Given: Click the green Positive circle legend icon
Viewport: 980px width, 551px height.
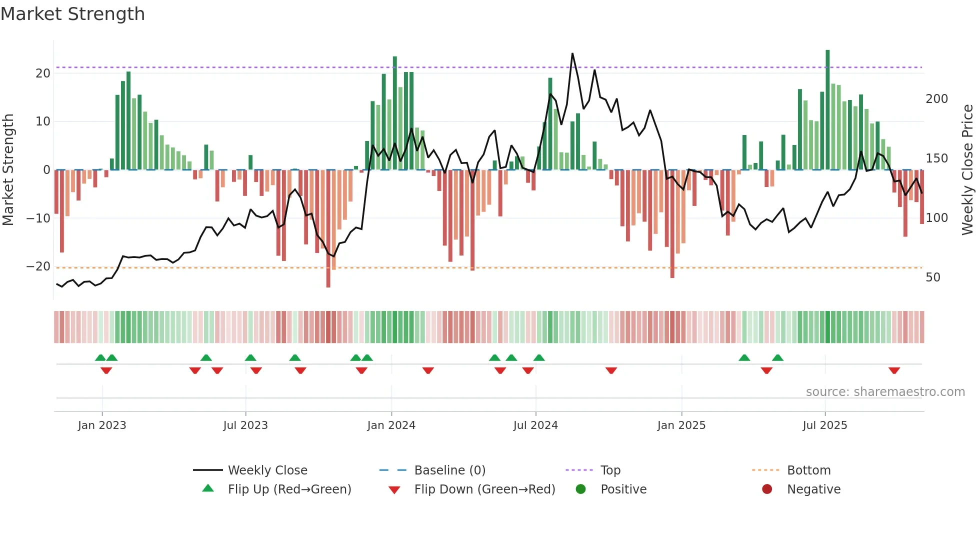Looking at the screenshot, I should pyautogui.click(x=580, y=489).
